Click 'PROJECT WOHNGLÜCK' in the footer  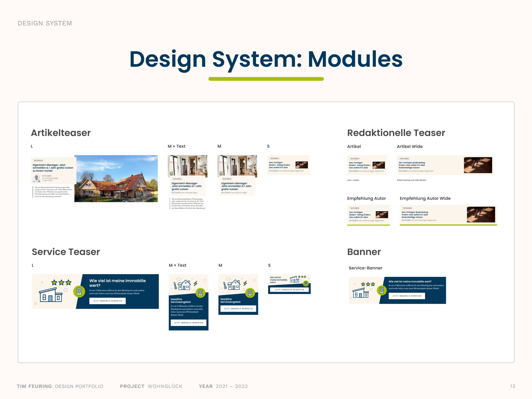point(151,386)
